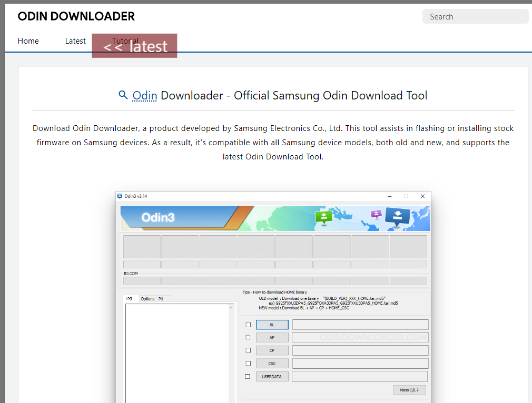
Task: Open the Tutorial menu item
Action: [x=125, y=41]
